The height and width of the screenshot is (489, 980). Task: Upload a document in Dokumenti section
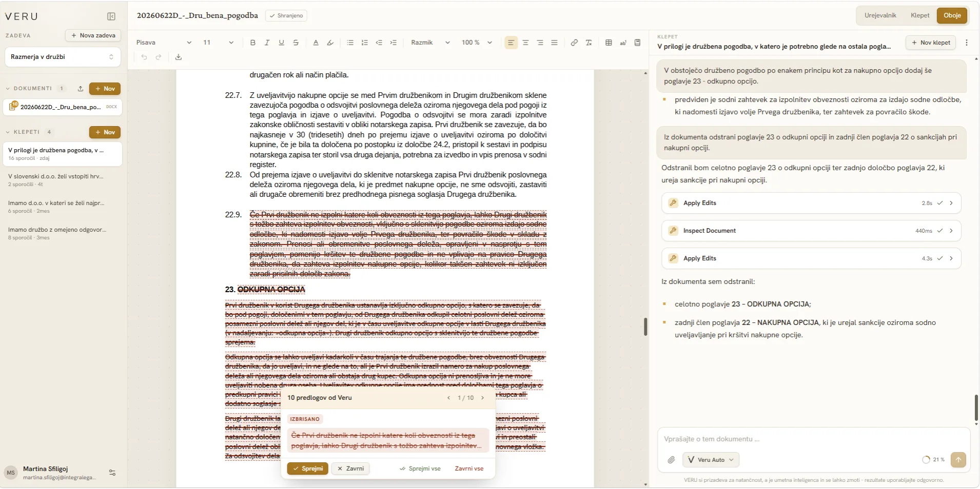81,89
